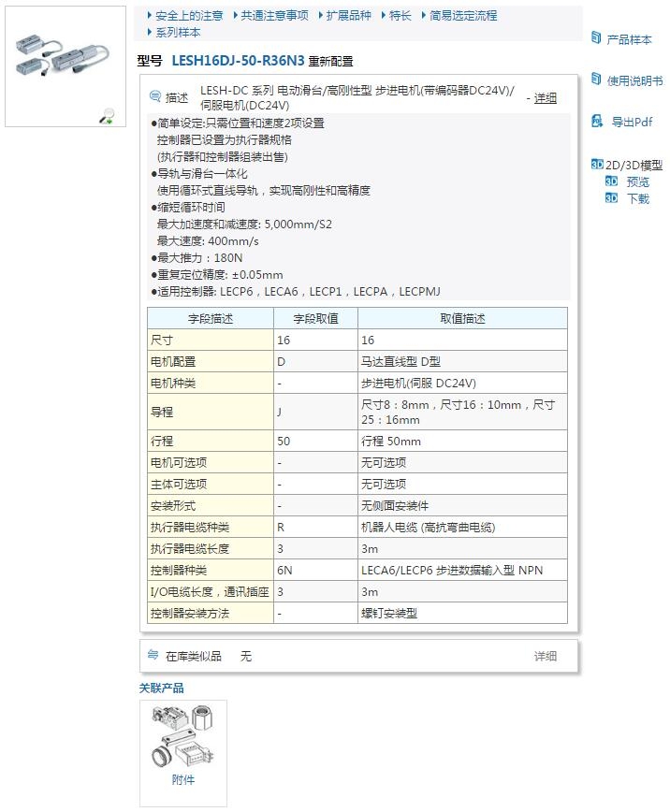Select the I/O电缆长度，通讯插座 row label
670x812 pixels.
(210, 592)
